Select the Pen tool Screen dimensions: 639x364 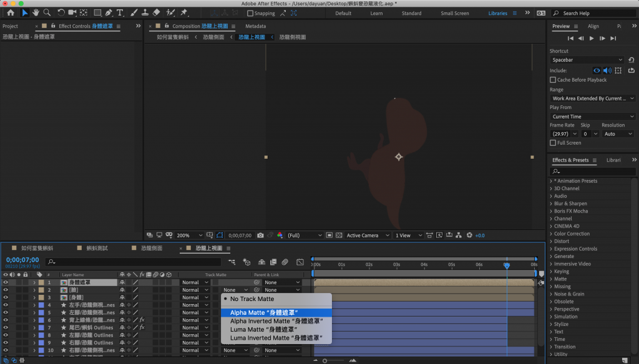(109, 12)
